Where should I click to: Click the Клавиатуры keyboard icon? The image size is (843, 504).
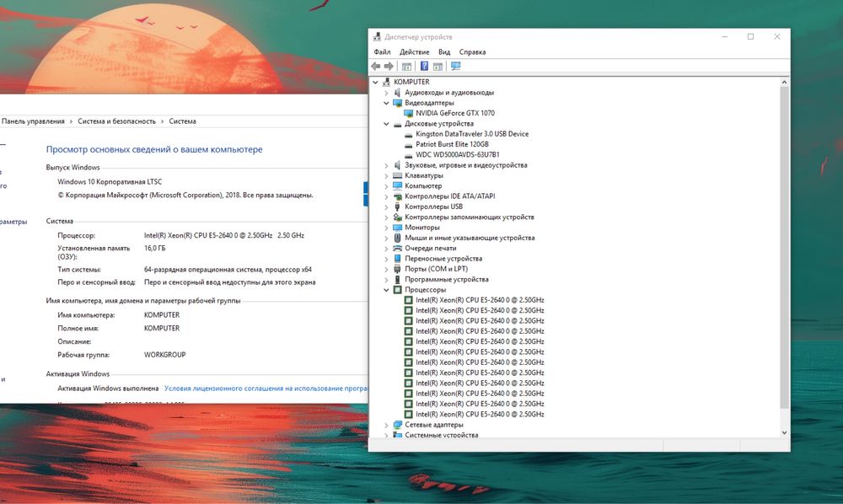(x=397, y=175)
